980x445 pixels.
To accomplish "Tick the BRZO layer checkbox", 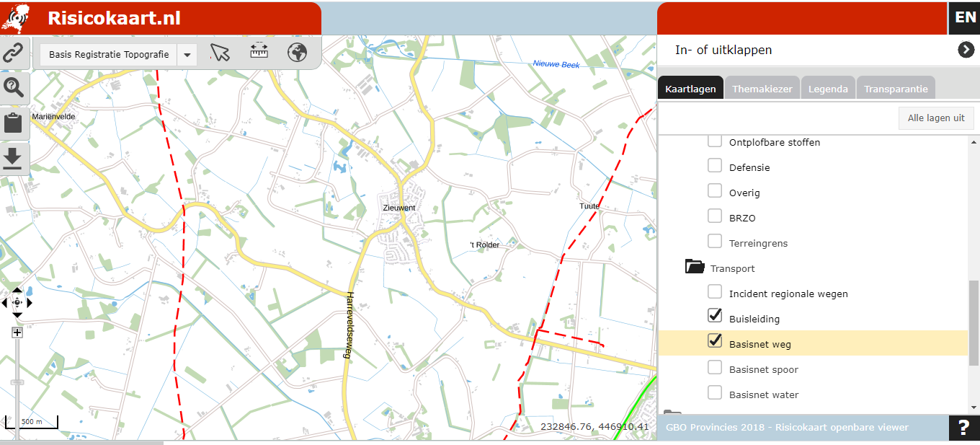I will [x=715, y=216].
